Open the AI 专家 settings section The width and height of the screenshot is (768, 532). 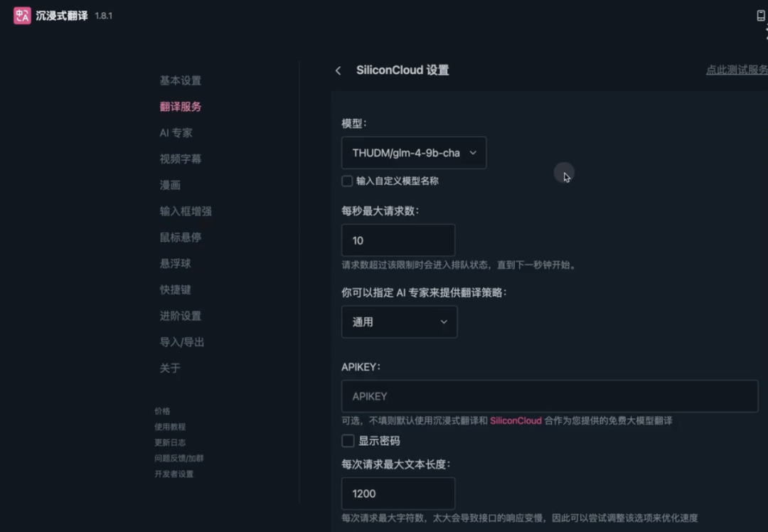pyautogui.click(x=177, y=132)
